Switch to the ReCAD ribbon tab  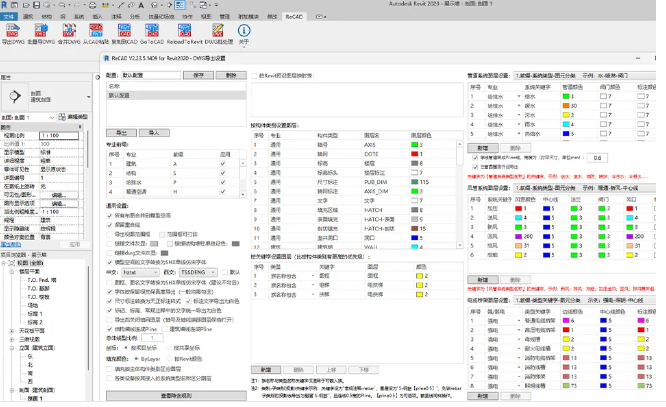point(294,17)
